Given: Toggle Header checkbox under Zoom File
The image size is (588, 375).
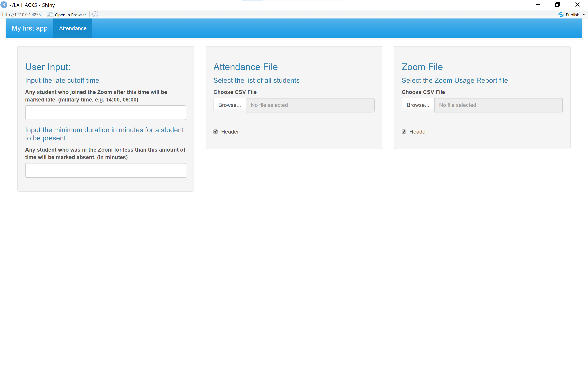Looking at the screenshot, I should coord(404,132).
